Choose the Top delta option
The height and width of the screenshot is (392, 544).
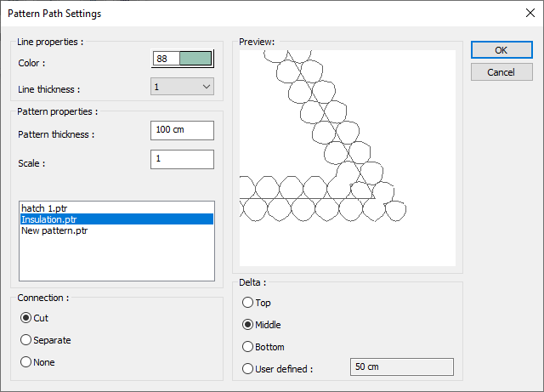pyautogui.click(x=248, y=303)
